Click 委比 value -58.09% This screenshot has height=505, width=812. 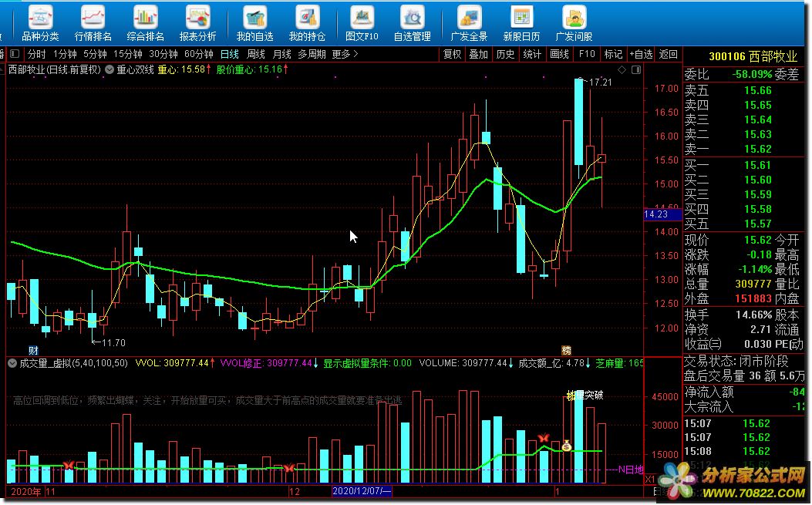click(751, 75)
